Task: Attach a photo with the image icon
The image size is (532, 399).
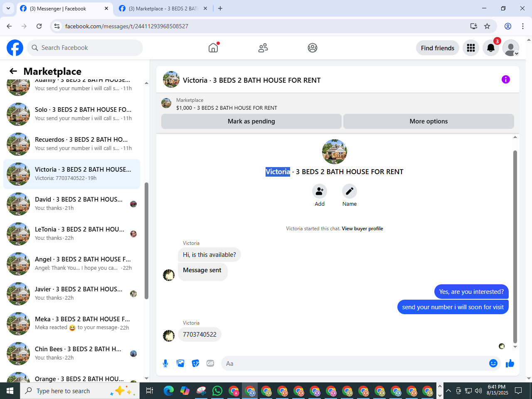Action: 180,363
